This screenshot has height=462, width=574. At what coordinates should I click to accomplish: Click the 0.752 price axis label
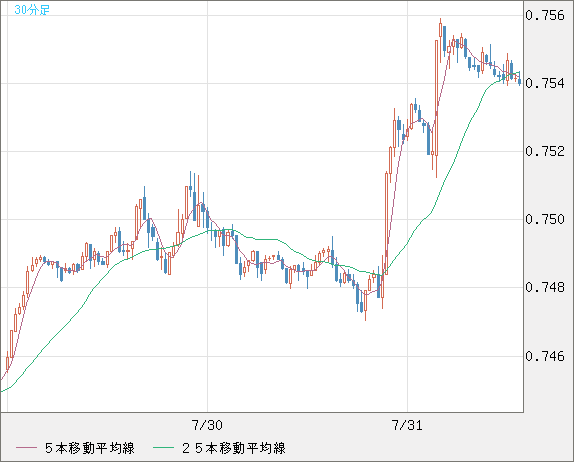click(545, 151)
